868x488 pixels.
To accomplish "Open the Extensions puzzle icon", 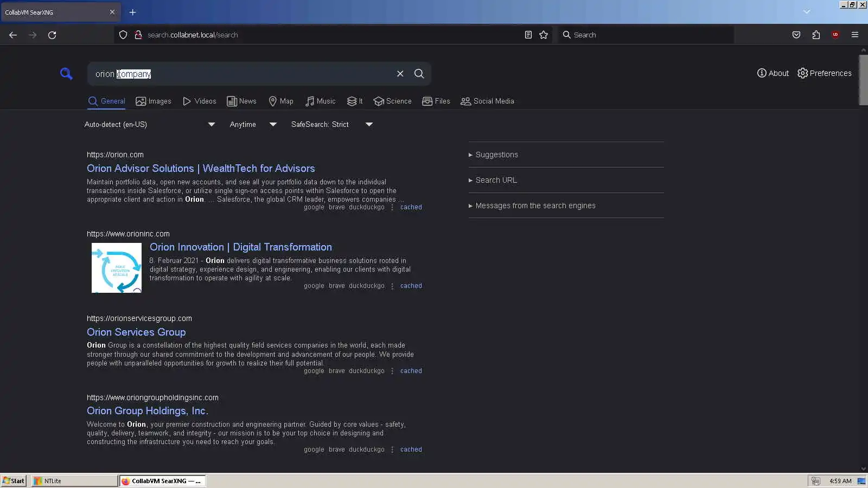I will pyautogui.click(x=816, y=35).
